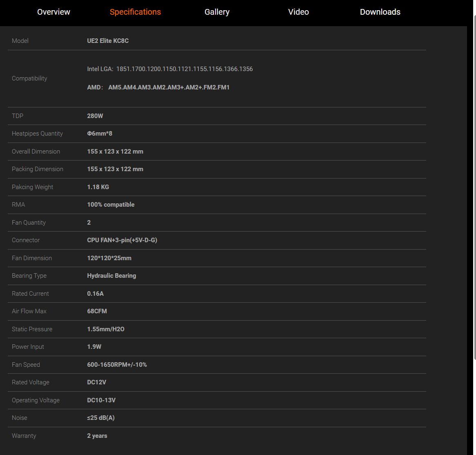
Task: Click the 'Power Input' label
Action: coord(28,347)
